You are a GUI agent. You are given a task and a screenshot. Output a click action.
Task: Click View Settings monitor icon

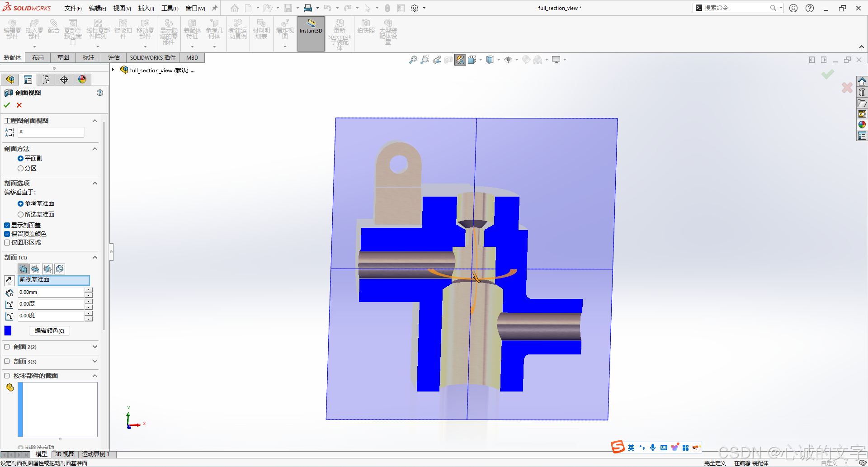556,60
